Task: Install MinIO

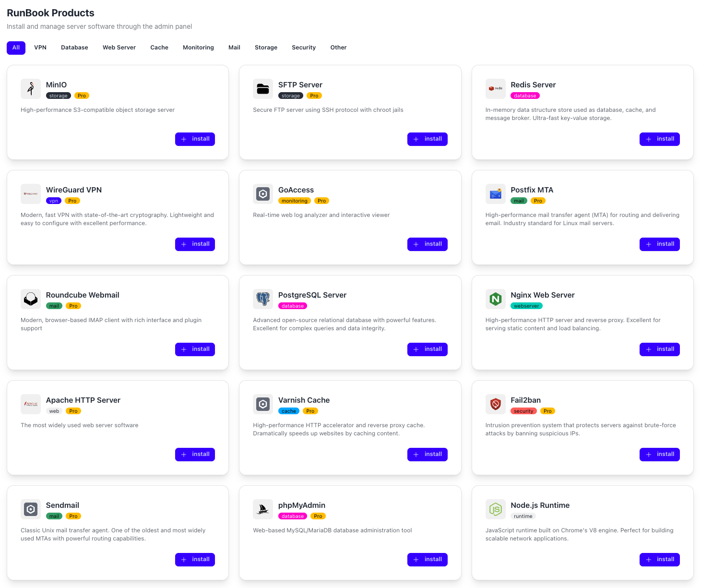Action: (x=195, y=139)
